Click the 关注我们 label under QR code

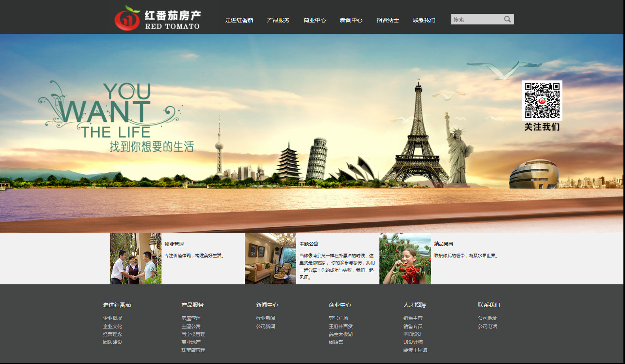542,127
